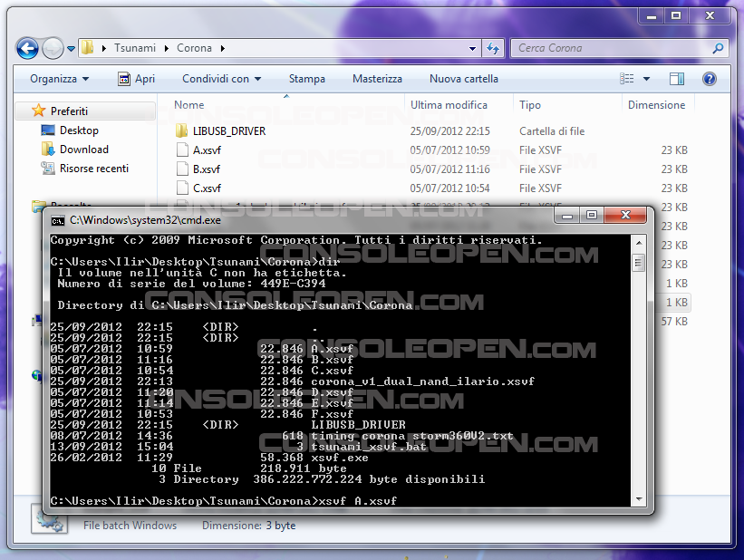Expand the arrow after Corona breadcrumb
This screenshot has width=744, height=560.
click(223, 48)
